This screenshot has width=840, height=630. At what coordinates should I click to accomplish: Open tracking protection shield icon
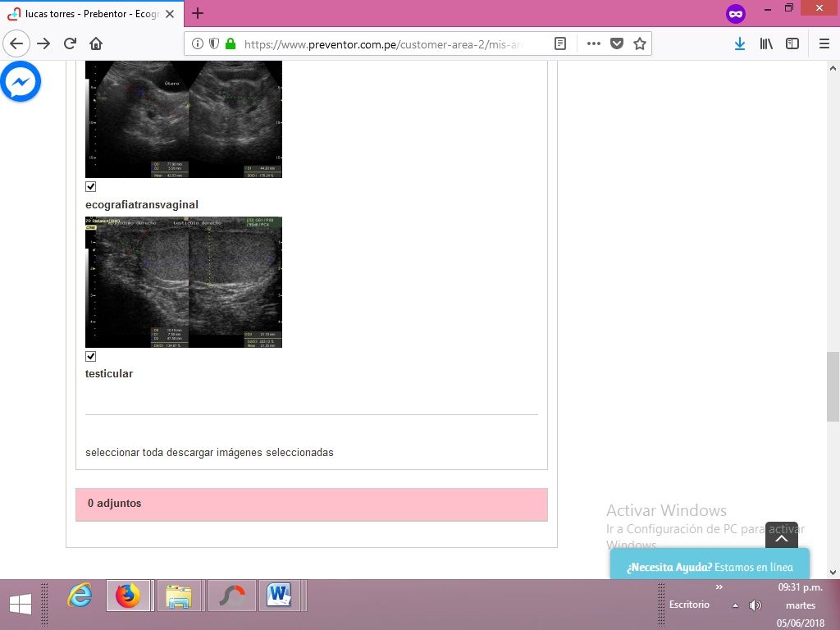(x=214, y=44)
